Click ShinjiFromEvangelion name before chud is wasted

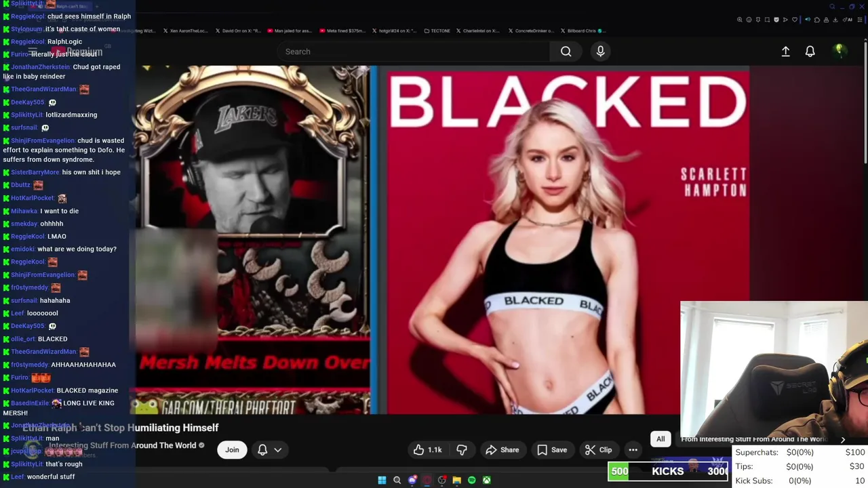tap(43, 141)
